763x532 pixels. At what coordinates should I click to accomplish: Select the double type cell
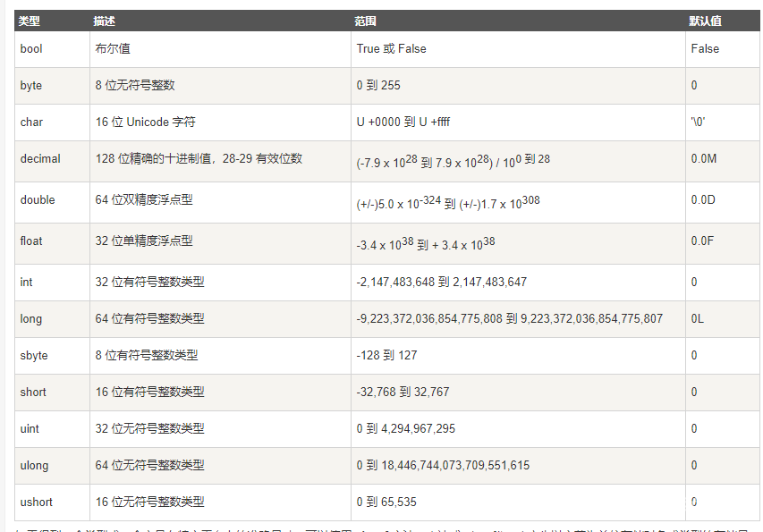[x=38, y=200]
